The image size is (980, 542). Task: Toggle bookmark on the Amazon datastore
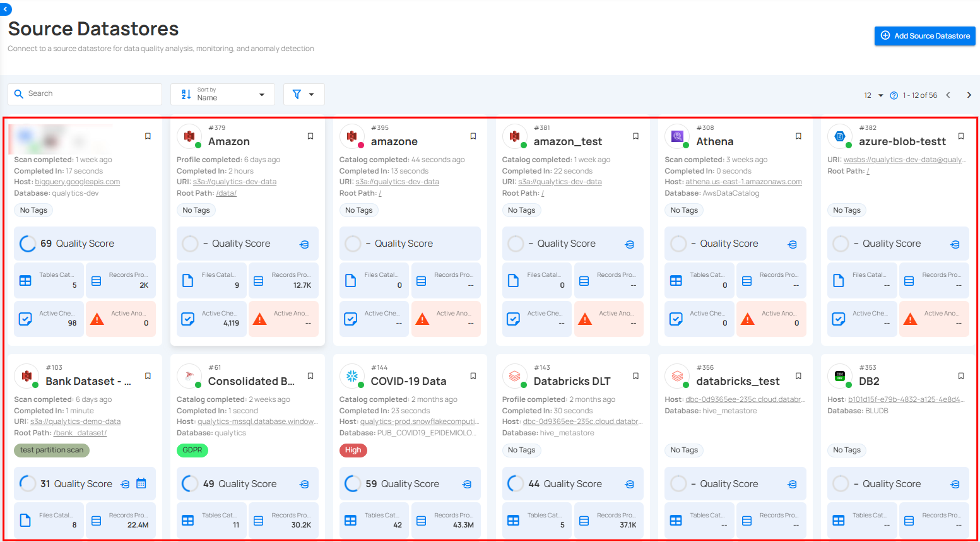[310, 136]
